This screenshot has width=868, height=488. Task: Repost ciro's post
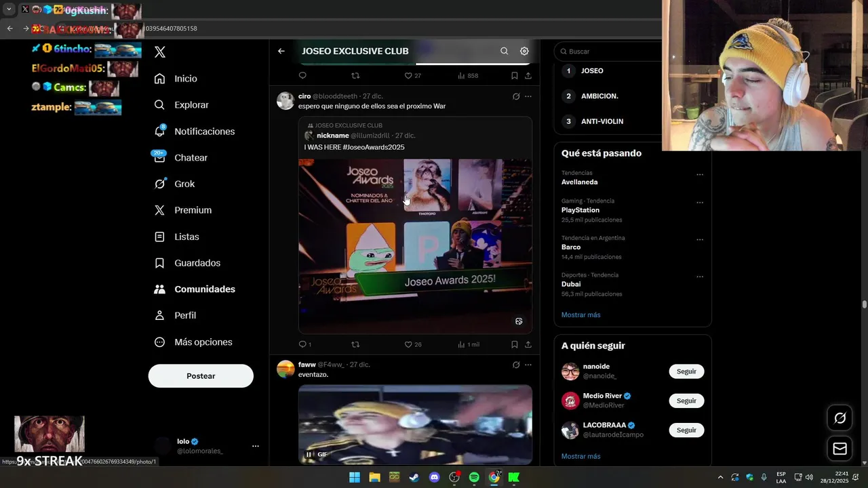[355, 344]
